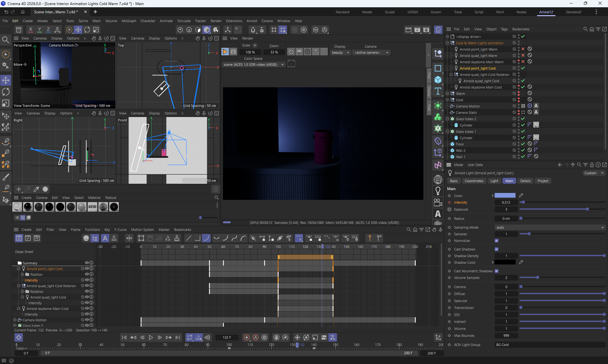The width and height of the screenshot is (608, 364).
Task: Click the Intensity value field
Action: (506, 202)
